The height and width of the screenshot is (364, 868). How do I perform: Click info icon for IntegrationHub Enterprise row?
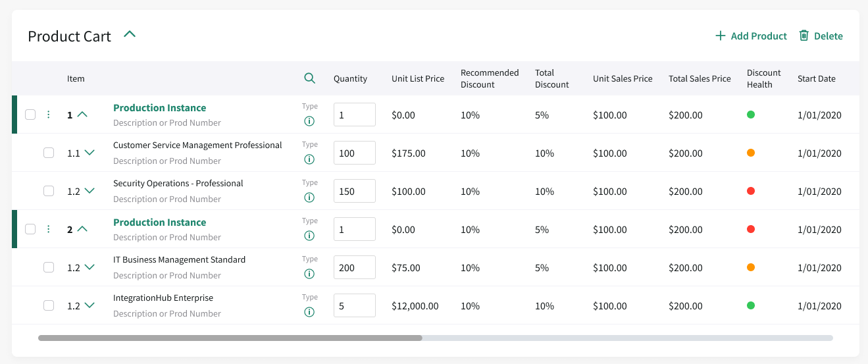point(309,312)
